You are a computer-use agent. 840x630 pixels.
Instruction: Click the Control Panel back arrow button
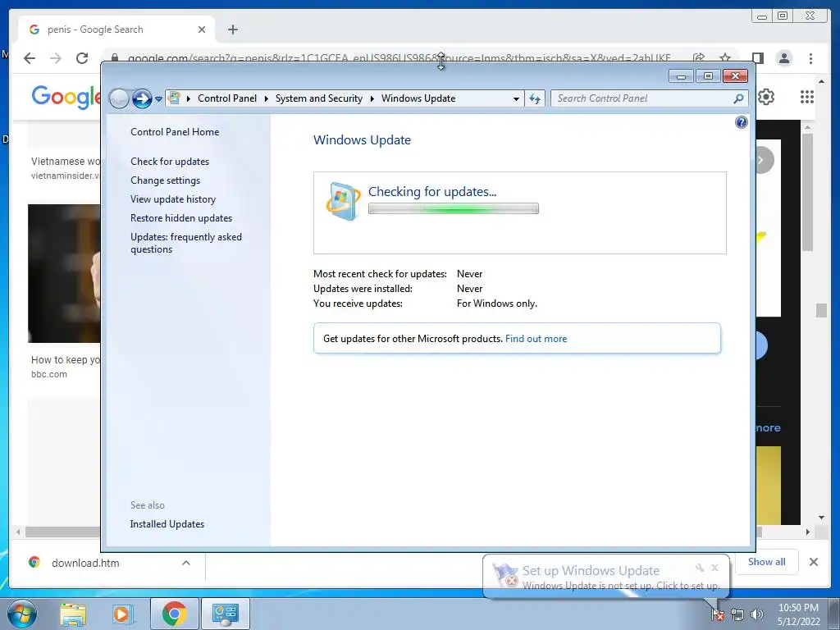tap(119, 98)
